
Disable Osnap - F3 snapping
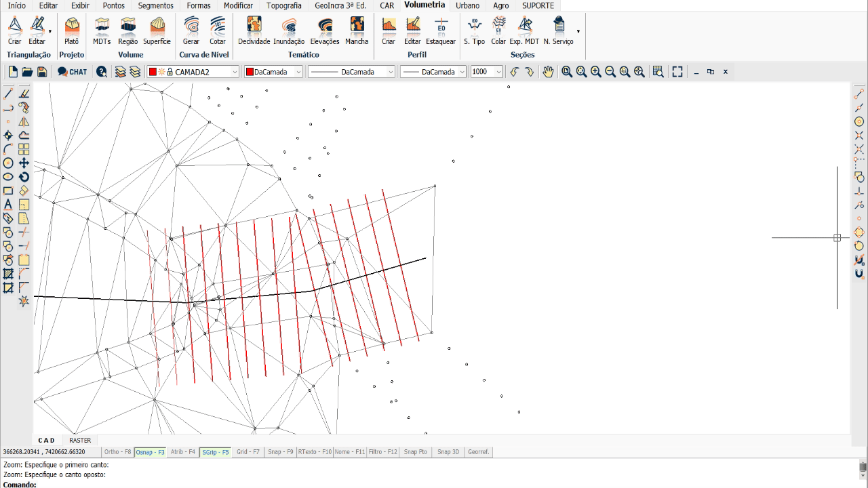(150, 452)
